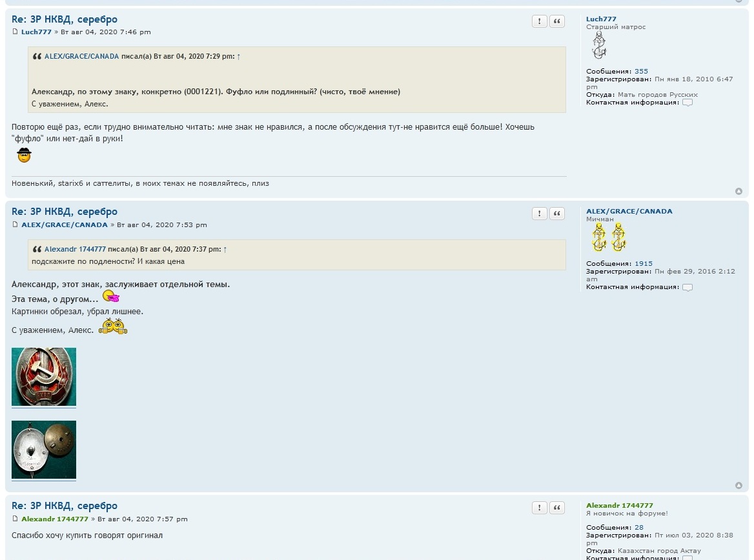Report Alexandr 1744777's post with exclamation button
754x560 pixels.
click(539, 508)
